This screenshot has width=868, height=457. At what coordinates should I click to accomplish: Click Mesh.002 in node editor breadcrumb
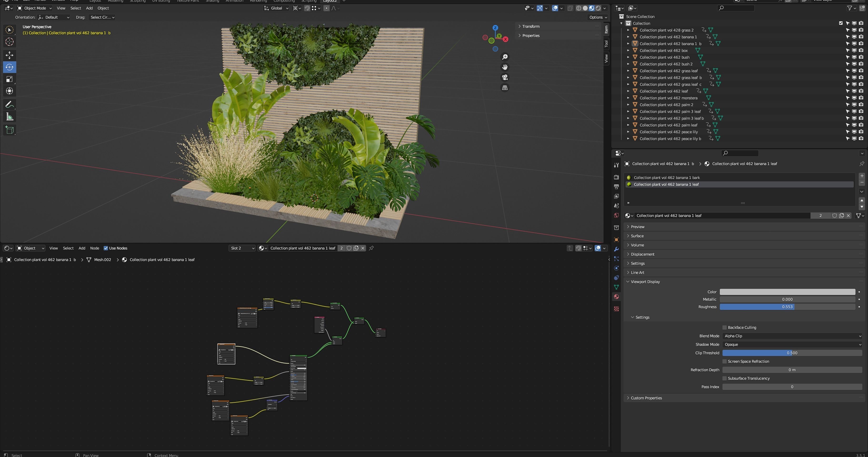[102, 260]
